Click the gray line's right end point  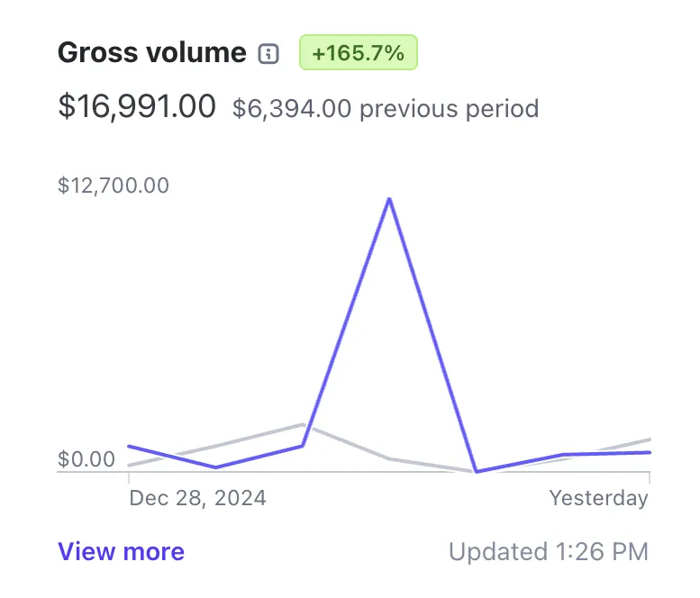(650, 439)
